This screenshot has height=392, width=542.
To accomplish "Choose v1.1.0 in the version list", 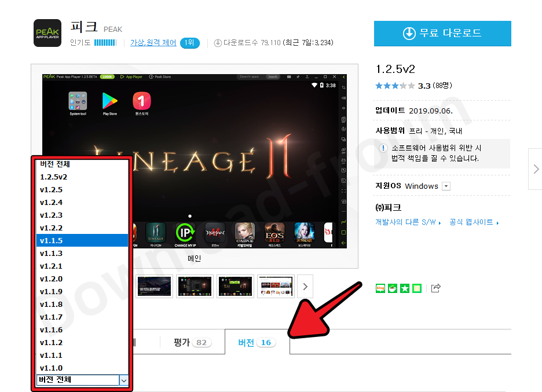I will (82, 368).
